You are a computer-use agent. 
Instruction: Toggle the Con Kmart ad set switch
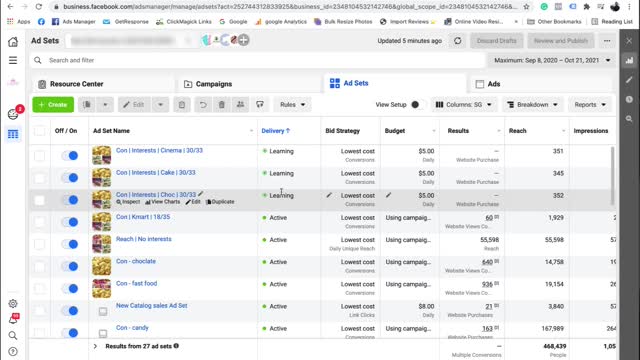70,222
